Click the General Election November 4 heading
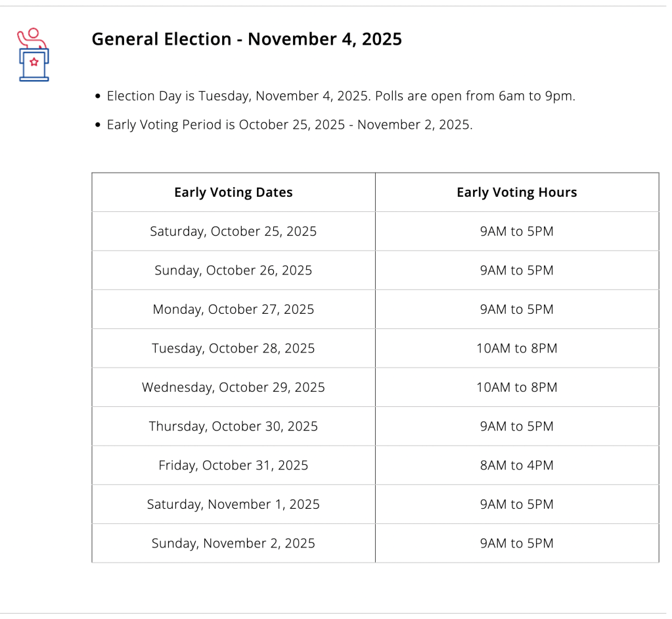 coord(246,39)
